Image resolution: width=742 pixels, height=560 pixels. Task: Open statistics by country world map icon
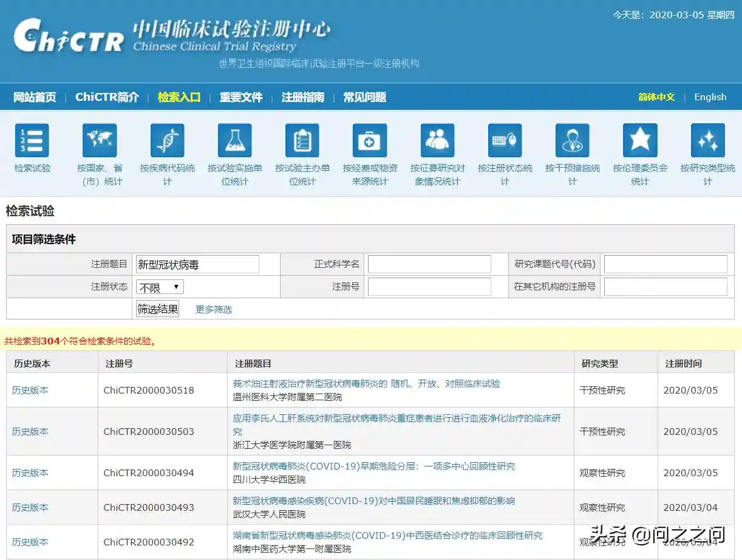100,141
